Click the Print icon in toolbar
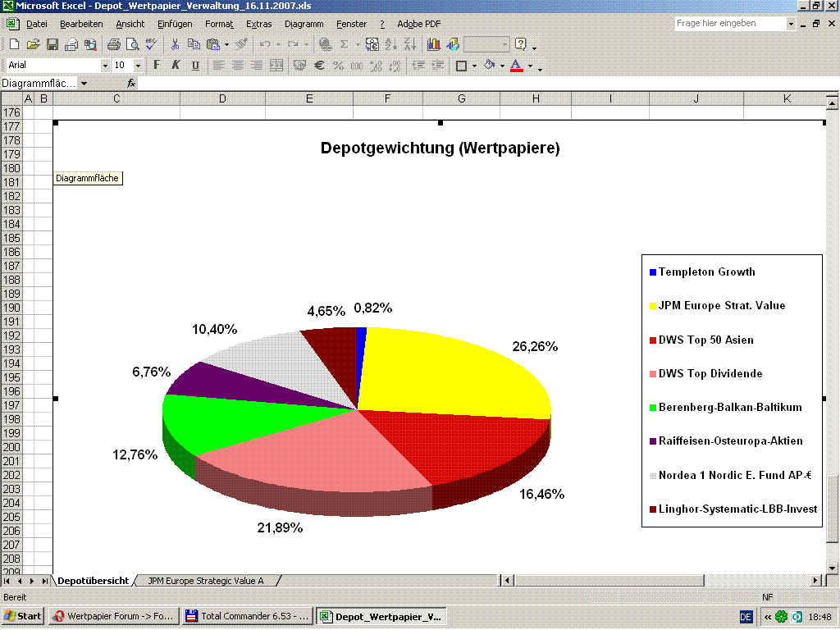Viewport: 840px width, 630px height. coord(113,44)
